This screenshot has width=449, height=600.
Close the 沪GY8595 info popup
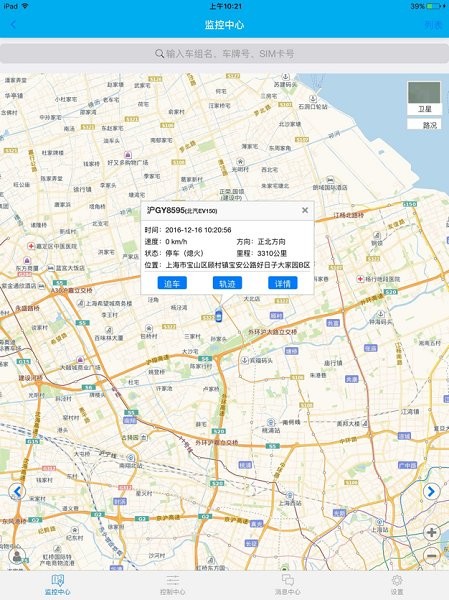tap(305, 210)
